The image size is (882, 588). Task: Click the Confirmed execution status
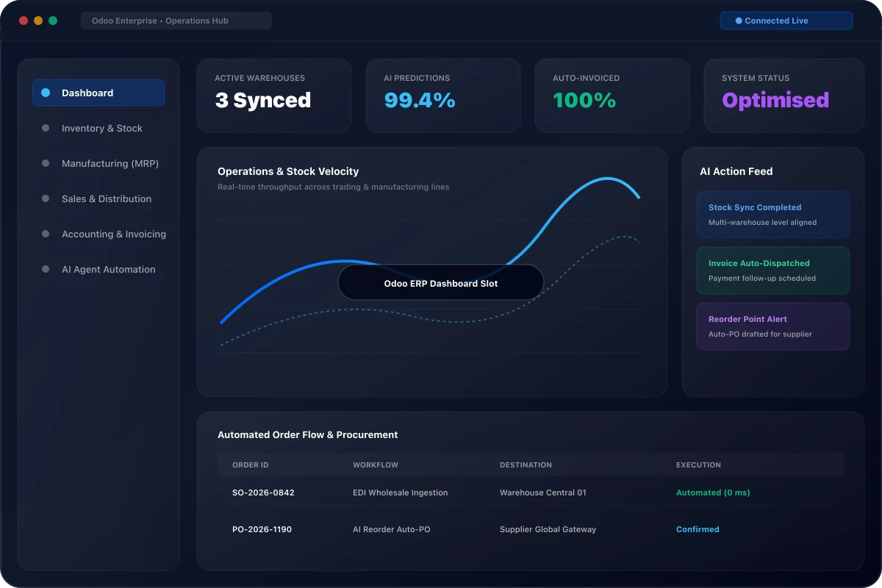click(698, 529)
